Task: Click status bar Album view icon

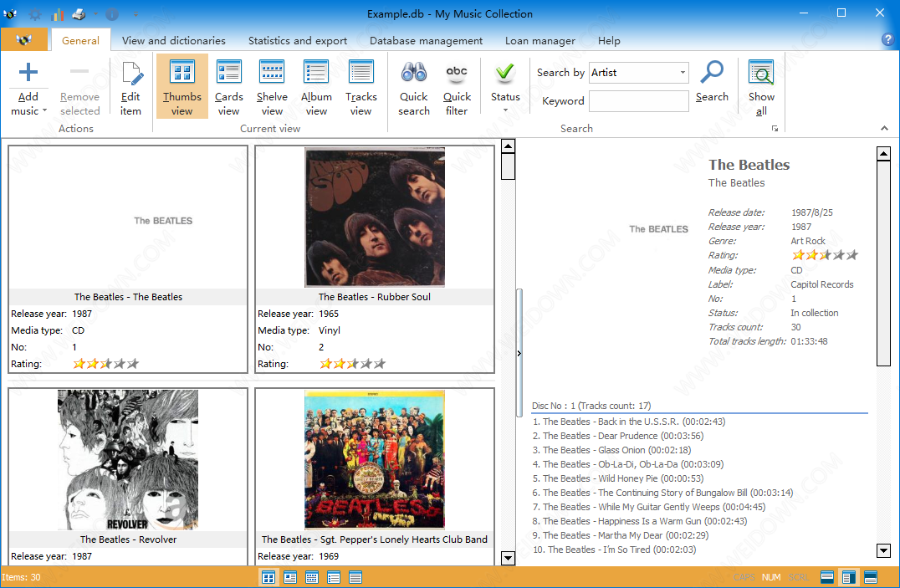Action: (334, 577)
